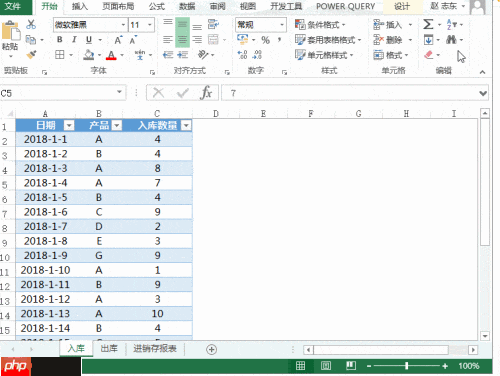Open Conditional Formatting menu
The image size is (500, 376).
pos(320,25)
